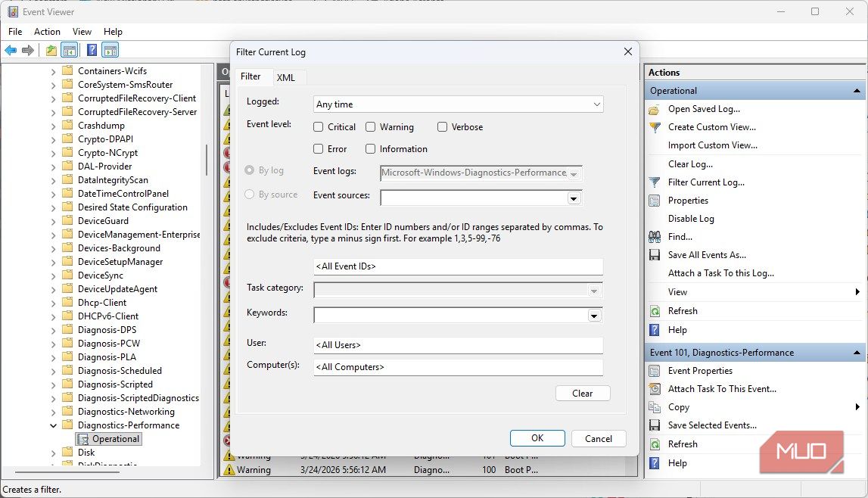Collapse the Event 101 actions section
The width and height of the screenshot is (868, 498).
click(857, 353)
